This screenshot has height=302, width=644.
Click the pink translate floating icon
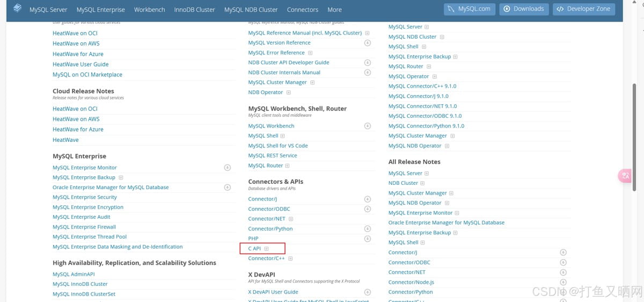click(x=625, y=175)
